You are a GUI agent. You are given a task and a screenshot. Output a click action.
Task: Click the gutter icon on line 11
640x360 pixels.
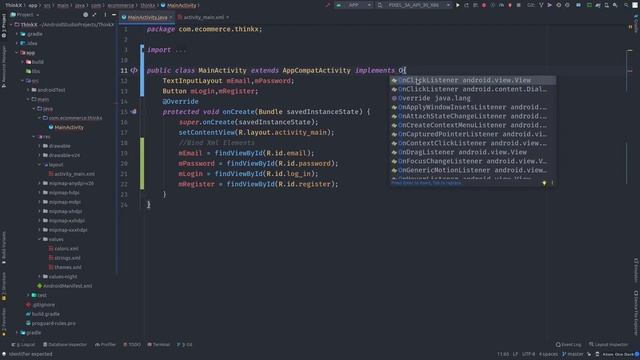pos(134,70)
